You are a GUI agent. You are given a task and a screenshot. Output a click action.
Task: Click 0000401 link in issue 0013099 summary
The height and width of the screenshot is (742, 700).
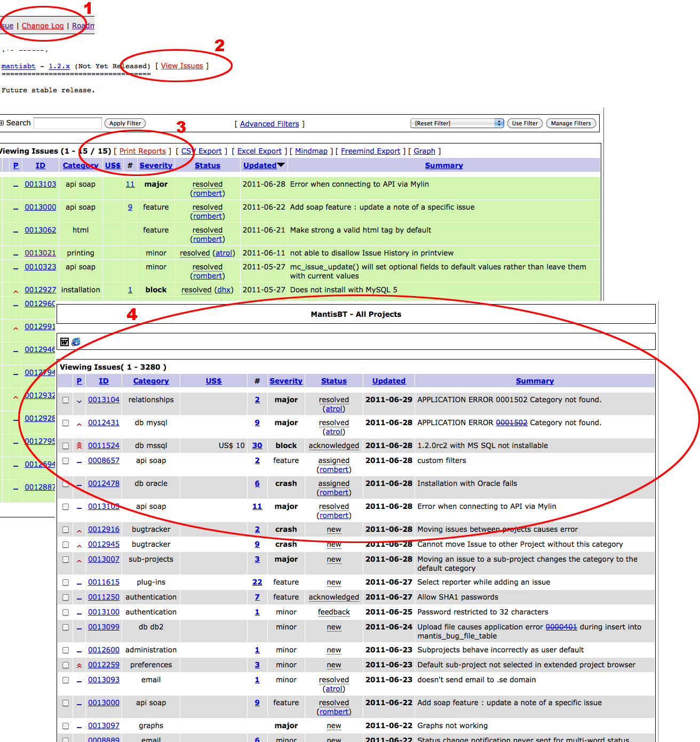561,627
